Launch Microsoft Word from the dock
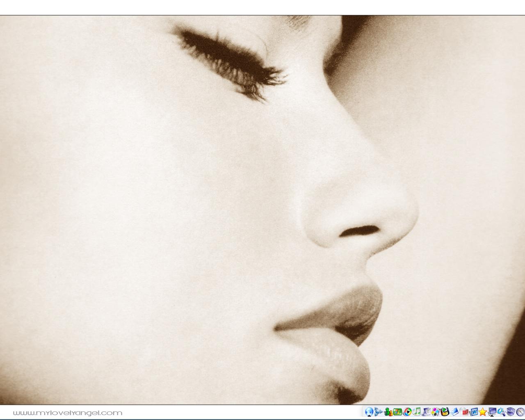This screenshot has width=525, height=420. click(x=474, y=412)
